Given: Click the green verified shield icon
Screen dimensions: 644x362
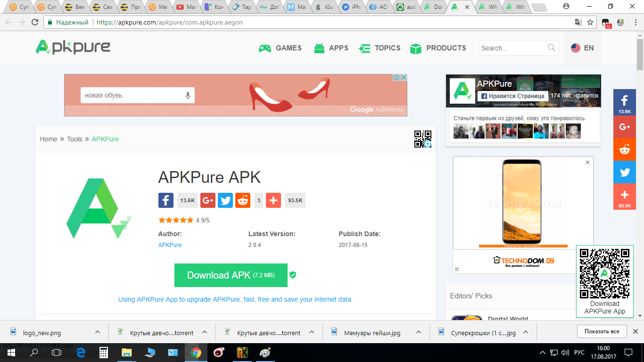Looking at the screenshot, I should 293,275.
